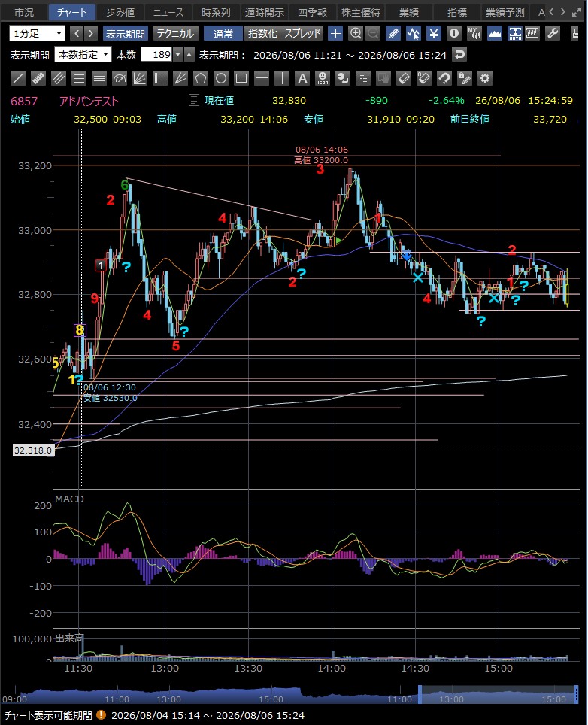
Task: Decrease bar count with down arrow
Action: 178,55
